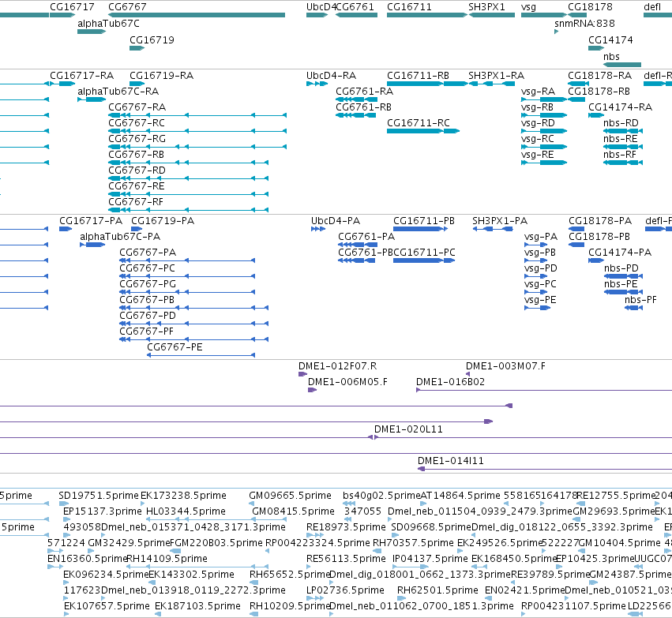Click the CG16719 gene label
This screenshot has height=618, width=672.
tap(152, 39)
